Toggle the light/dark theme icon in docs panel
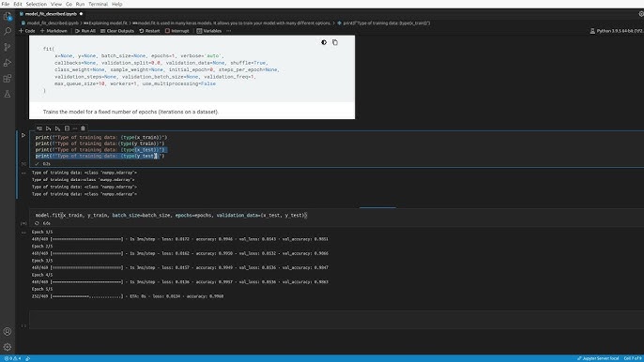Screen dimensions: 644x362 point(324,42)
